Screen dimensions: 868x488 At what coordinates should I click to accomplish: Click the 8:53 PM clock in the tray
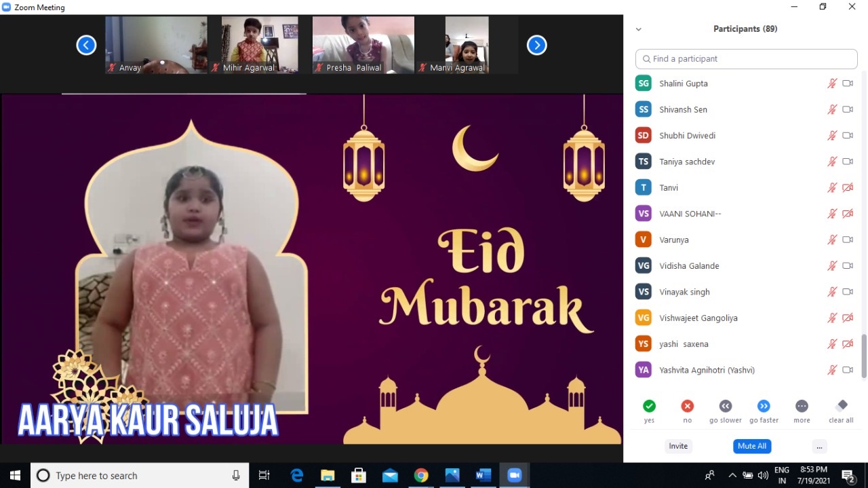click(814, 470)
